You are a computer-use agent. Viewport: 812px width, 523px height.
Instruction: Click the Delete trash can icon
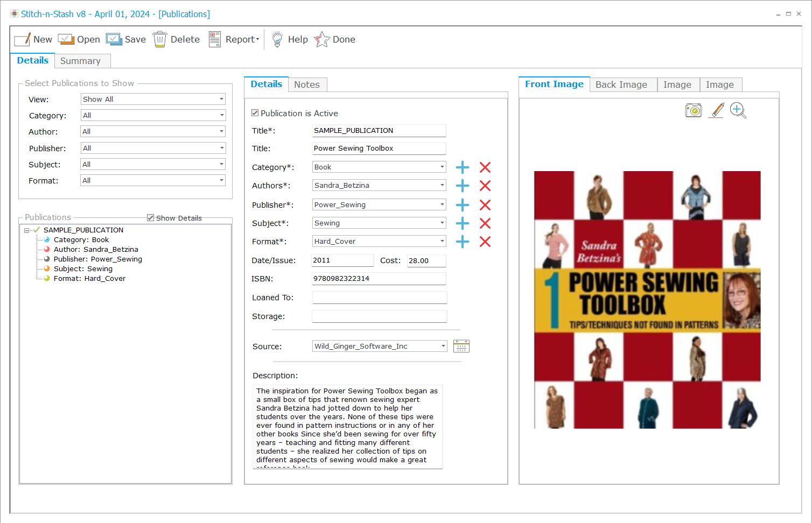click(160, 39)
